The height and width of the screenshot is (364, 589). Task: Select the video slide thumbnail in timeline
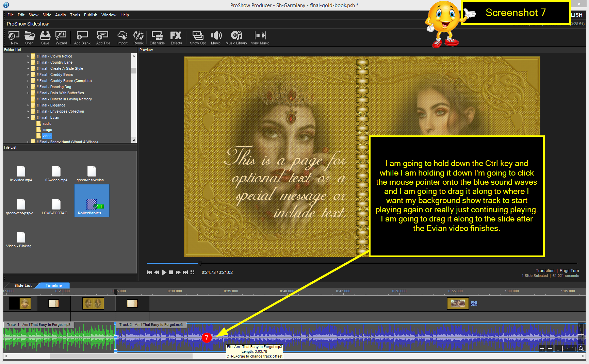click(458, 303)
